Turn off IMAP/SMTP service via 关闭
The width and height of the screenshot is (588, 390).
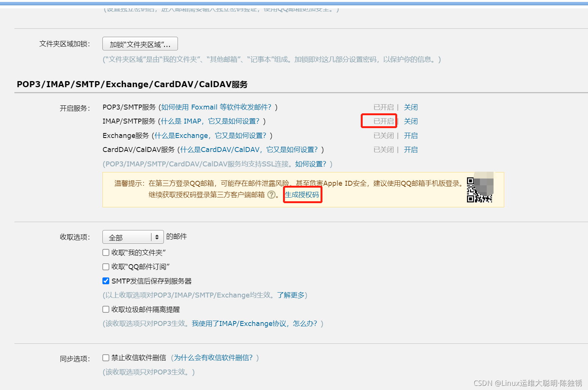point(411,121)
